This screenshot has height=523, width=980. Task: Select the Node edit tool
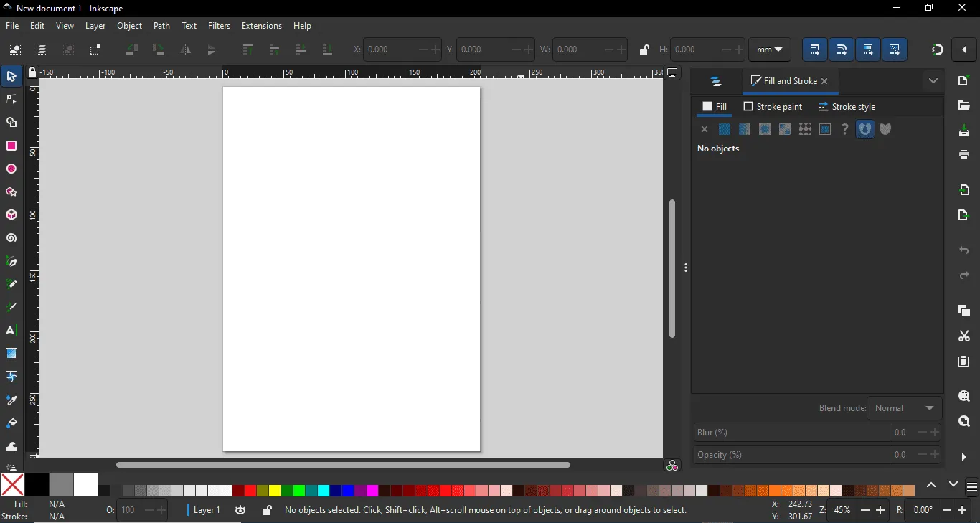coord(11,100)
